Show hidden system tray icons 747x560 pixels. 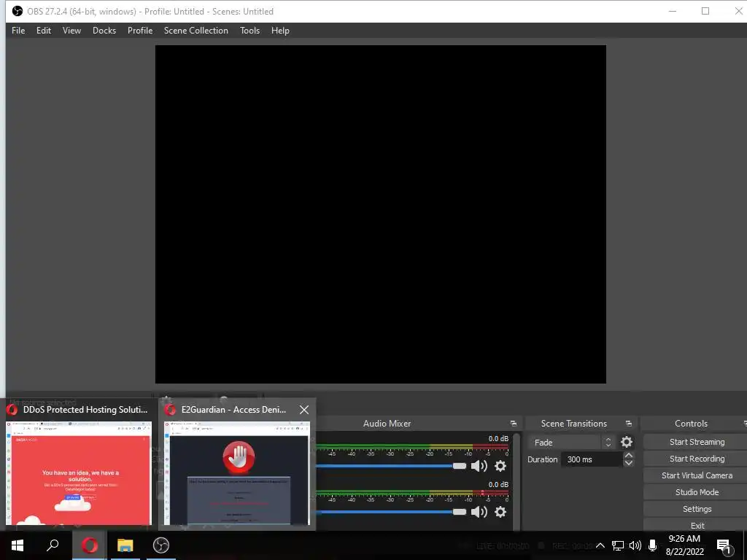coord(600,545)
